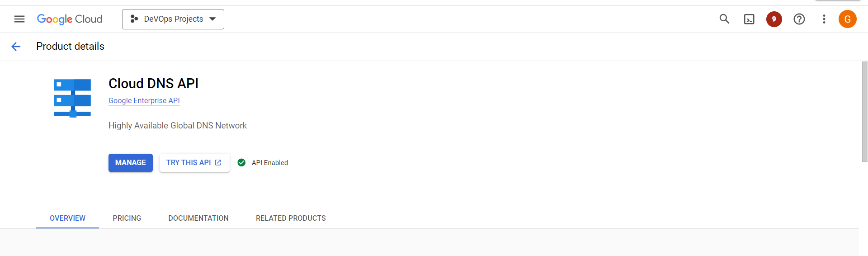
Task: Click the Google Cloud logo
Action: coord(70,19)
